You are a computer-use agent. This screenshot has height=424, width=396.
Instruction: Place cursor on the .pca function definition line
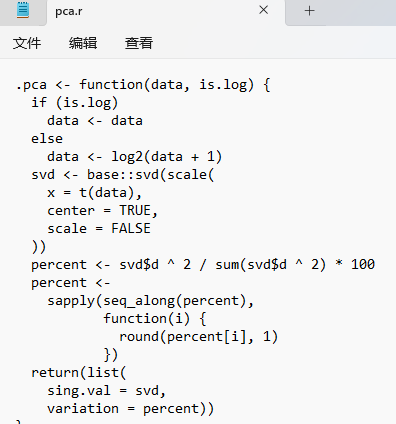point(143,85)
